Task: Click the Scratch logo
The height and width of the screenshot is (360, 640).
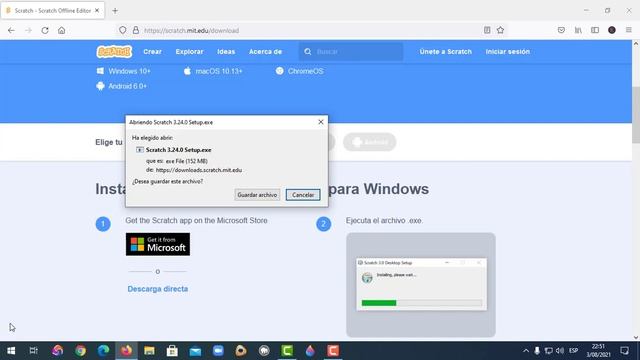Action: (x=114, y=52)
